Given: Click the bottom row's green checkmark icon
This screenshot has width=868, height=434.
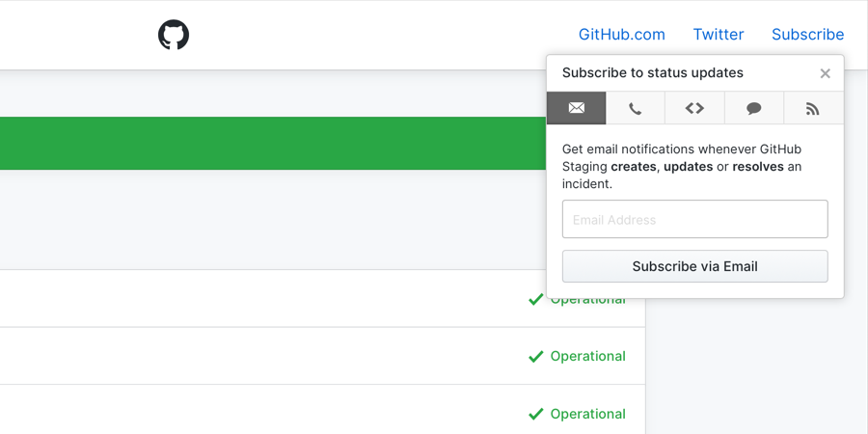Looking at the screenshot, I should coord(536,414).
